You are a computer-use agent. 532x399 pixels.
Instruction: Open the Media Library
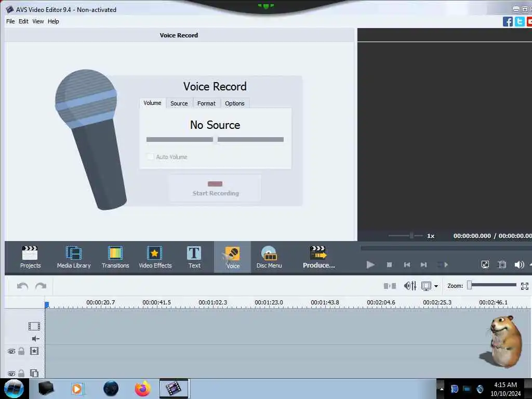pyautogui.click(x=74, y=257)
